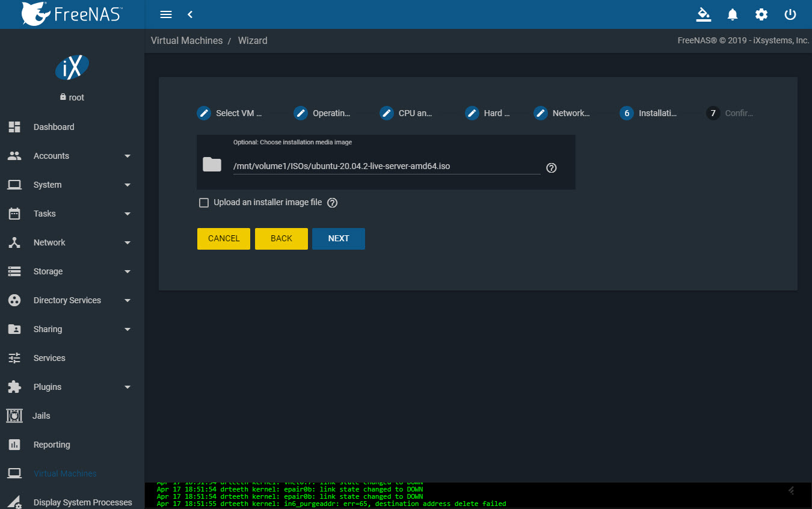Toggle the hamburger sidebar menu
The height and width of the screenshot is (509, 812).
coord(167,14)
